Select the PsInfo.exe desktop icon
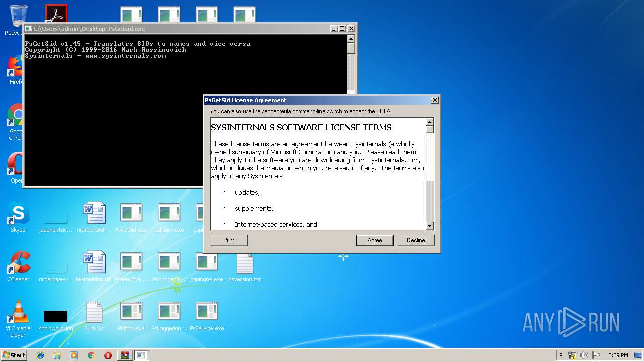Screen dimensions: 644x362 click(131, 316)
